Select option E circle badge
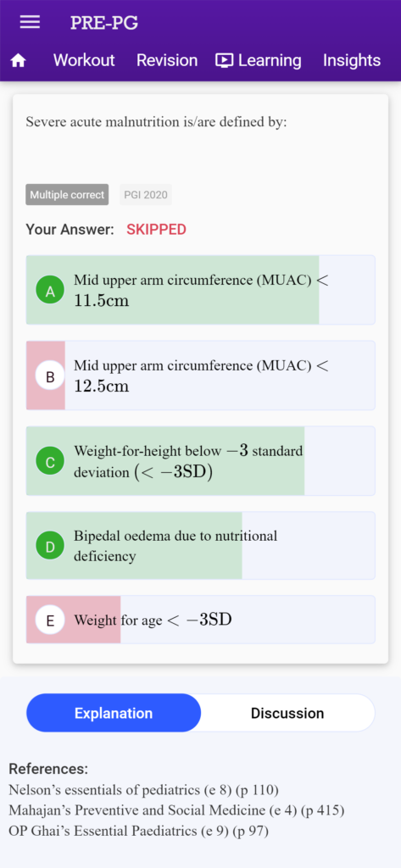Screen dimensions: 401x868 coord(50,620)
